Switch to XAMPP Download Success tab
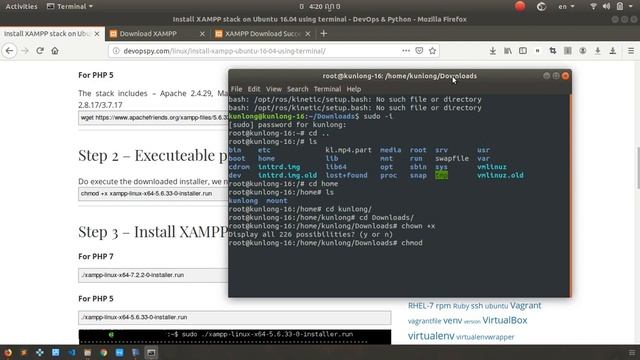This screenshot has height=360, width=640. [262, 34]
